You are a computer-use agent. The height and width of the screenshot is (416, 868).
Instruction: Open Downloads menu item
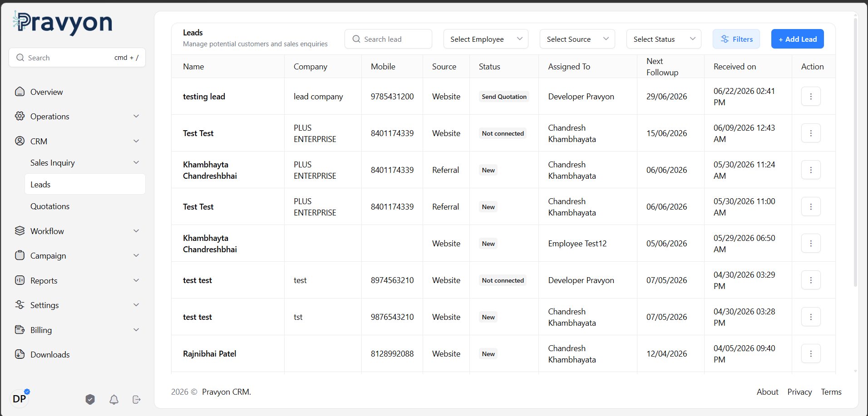[77, 354]
